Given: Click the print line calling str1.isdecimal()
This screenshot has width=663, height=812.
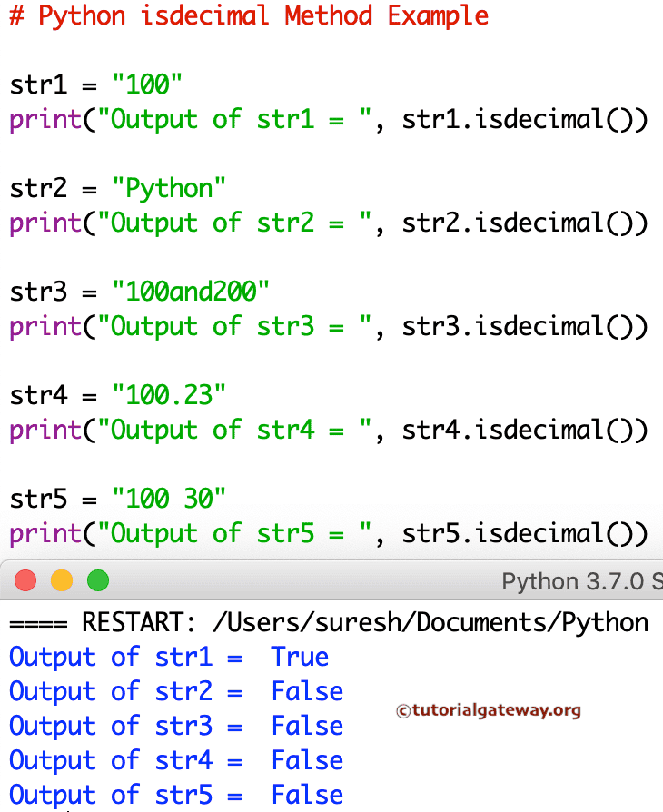Looking at the screenshot, I should click(329, 120).
